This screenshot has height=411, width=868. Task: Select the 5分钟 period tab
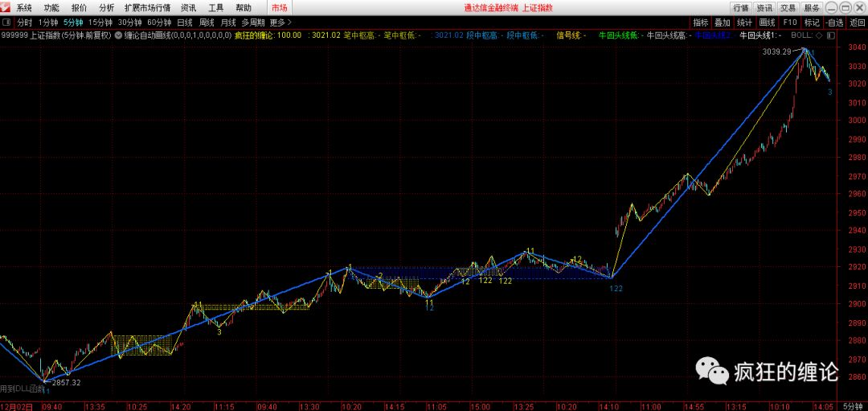click(x=72, y=23)
